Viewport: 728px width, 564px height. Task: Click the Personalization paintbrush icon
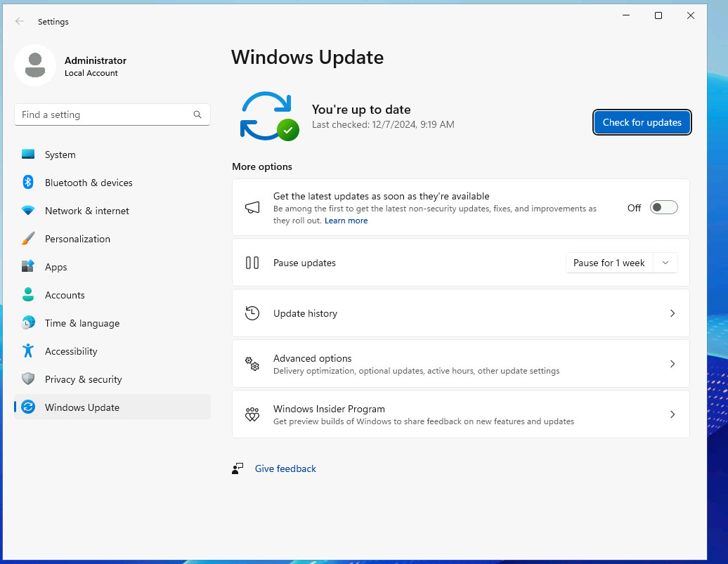[x=28, y=239]
